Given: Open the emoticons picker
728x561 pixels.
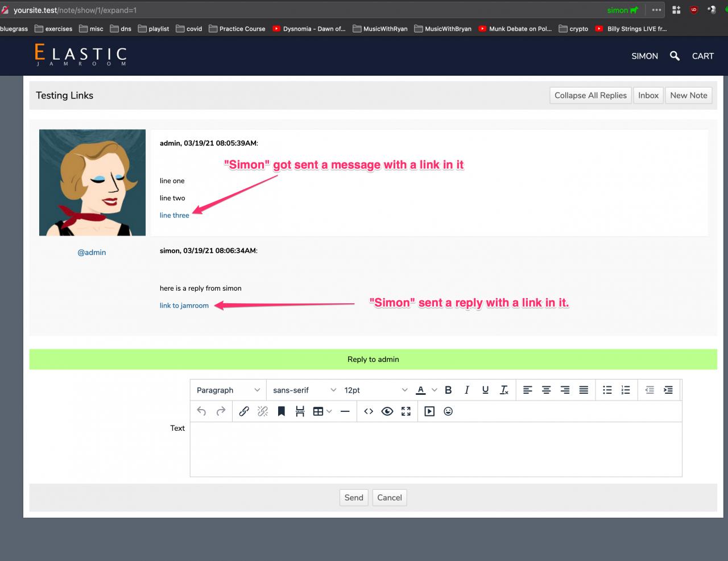Looking at the screenshot, I should [x=448, y=411].
